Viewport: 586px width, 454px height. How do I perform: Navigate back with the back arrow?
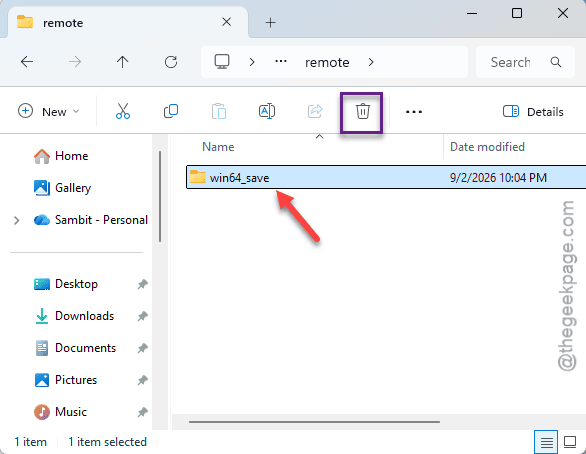[27, 62]
